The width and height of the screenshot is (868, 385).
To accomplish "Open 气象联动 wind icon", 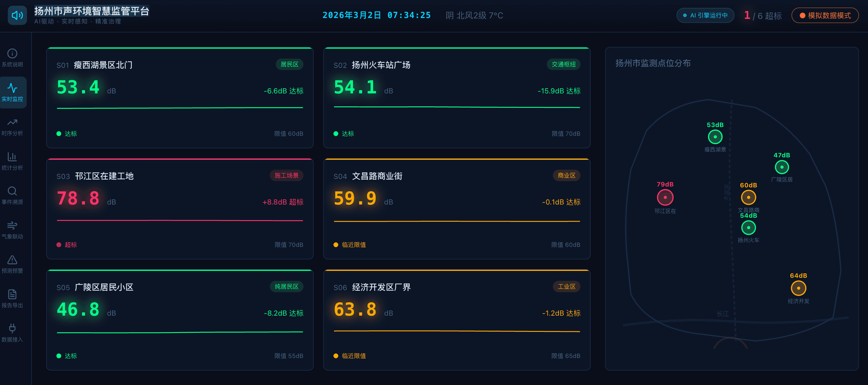I will pyautogui.click(x=12, y=226).
